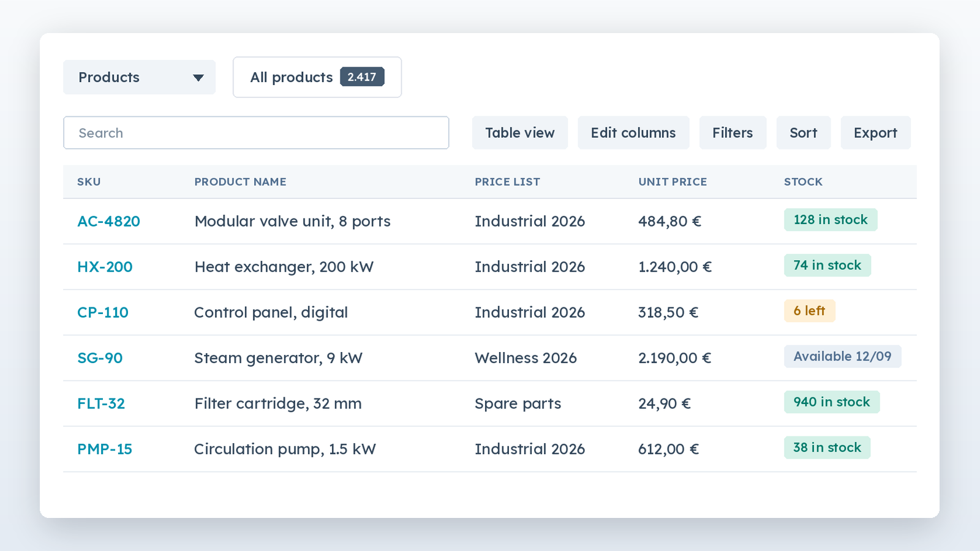Select 'Control panel, digital' cell

click(x=271, y=312)
